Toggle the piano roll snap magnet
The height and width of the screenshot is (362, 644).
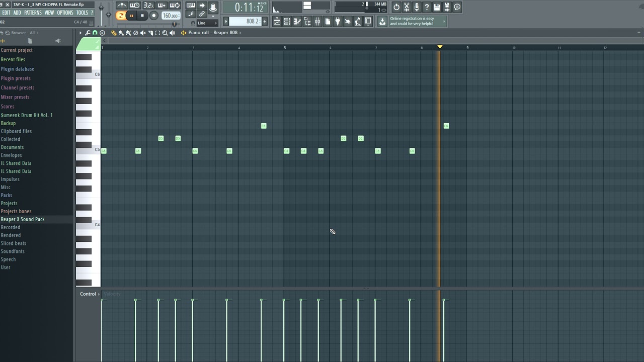tap(95, 33)
